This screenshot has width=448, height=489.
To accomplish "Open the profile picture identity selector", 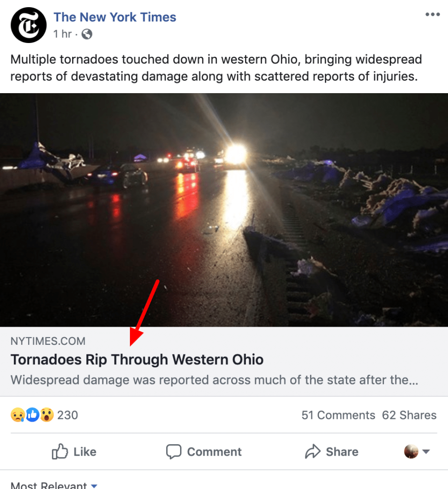I will point(417,452).
